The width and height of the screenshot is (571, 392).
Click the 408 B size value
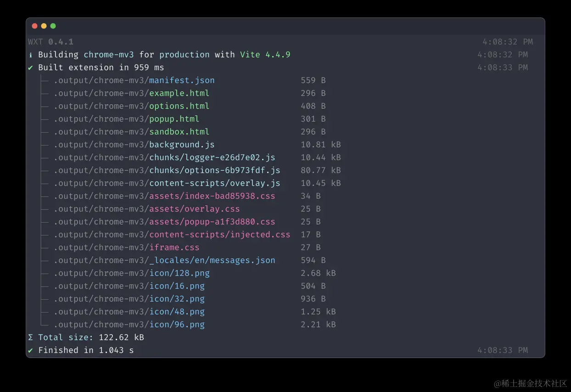click(313, 106)
